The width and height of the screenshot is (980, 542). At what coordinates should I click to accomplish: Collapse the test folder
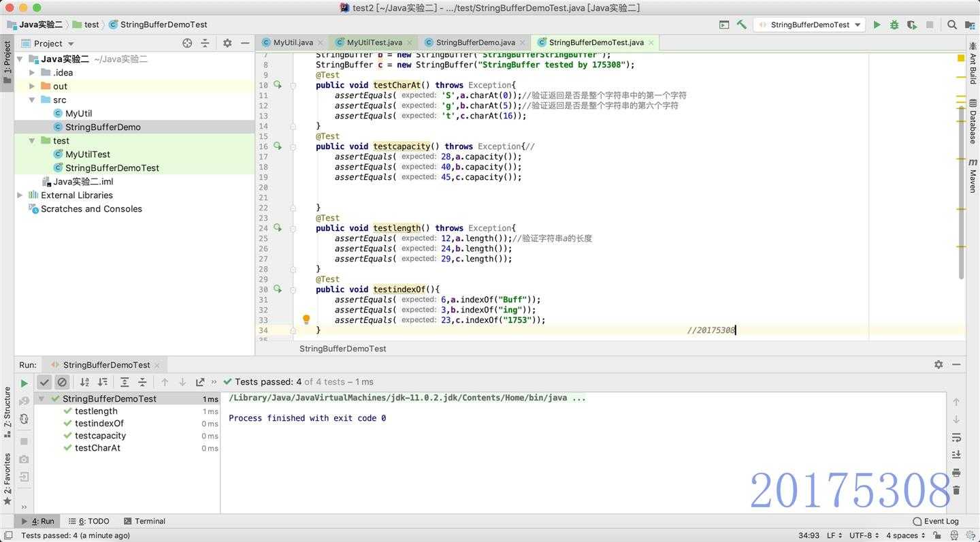(x=32, y=140)
